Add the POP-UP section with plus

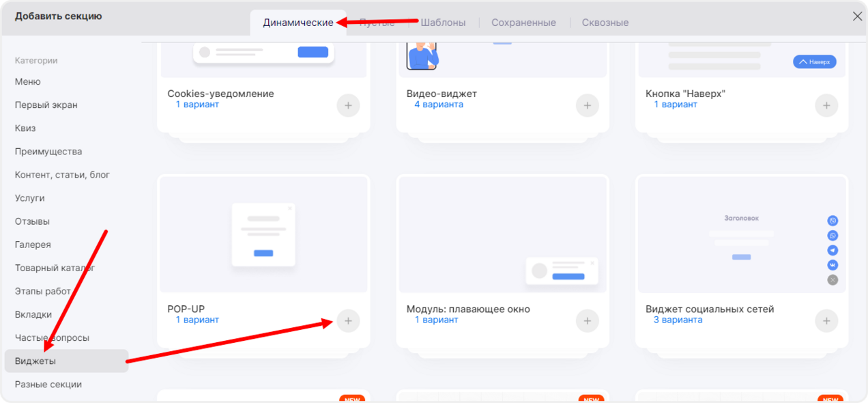(x=348, y=321)
